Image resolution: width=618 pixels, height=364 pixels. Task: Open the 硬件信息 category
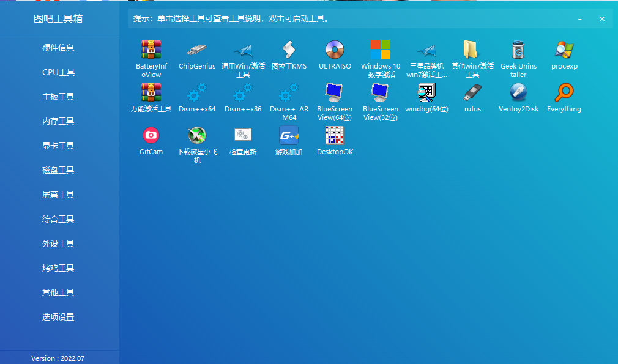tap(58, 48)
